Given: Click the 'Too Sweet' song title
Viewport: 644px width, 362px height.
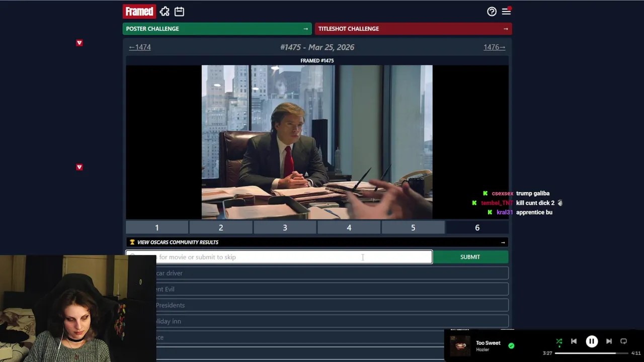Looking at the screenshot, I should point(488,343).
